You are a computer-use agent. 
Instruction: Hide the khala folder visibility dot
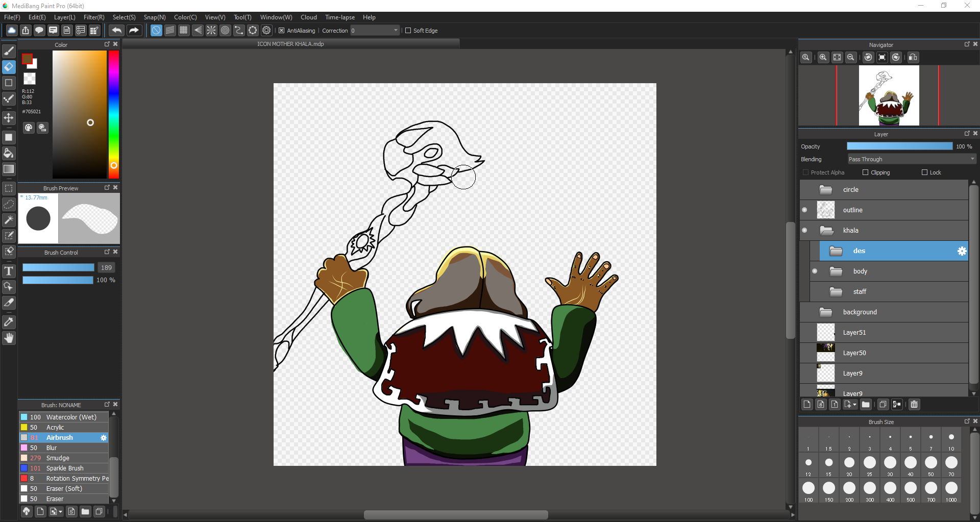[x=805, y=231]
